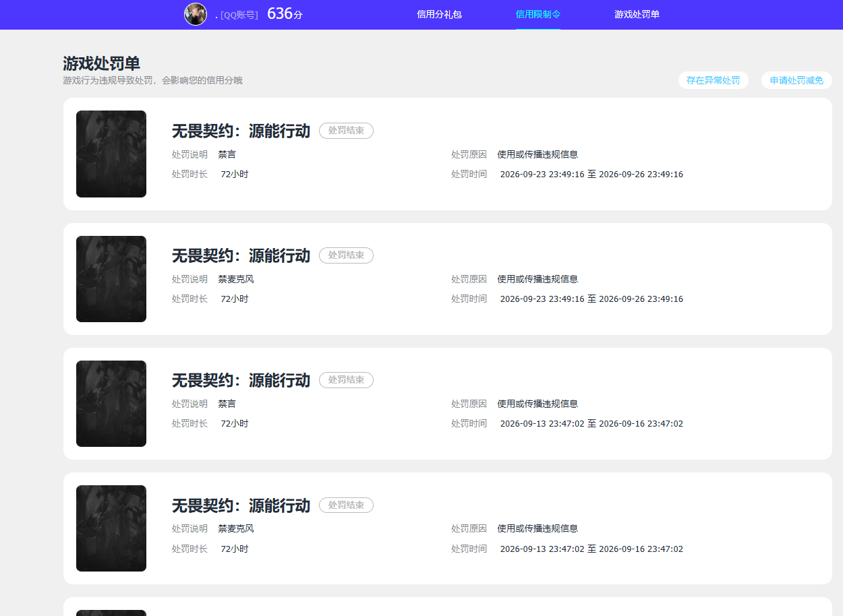Viewport: 843px width, 616px height.
Task: Click game title in 2026-09-13 禁麦克风 card
Action: [241, 505]
